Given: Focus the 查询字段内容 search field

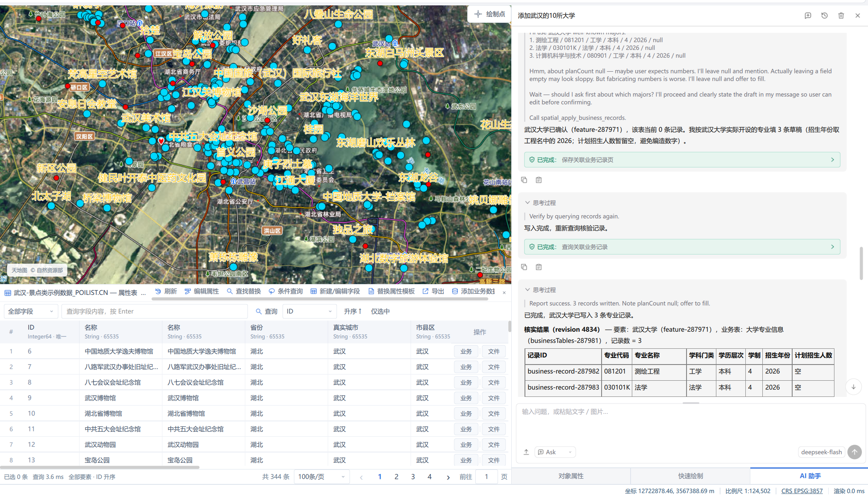Looking at the screenshot, I should point(154,311).
